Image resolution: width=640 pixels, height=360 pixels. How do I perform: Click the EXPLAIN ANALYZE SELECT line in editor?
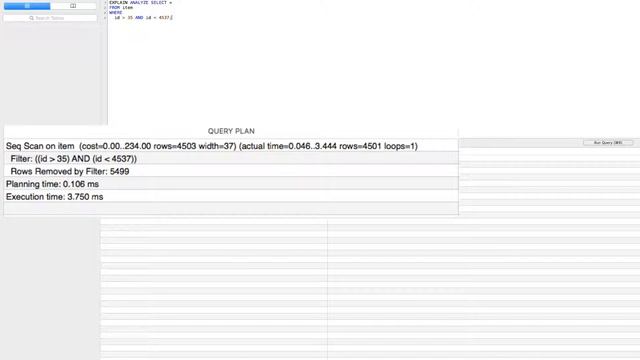(140, 2)
